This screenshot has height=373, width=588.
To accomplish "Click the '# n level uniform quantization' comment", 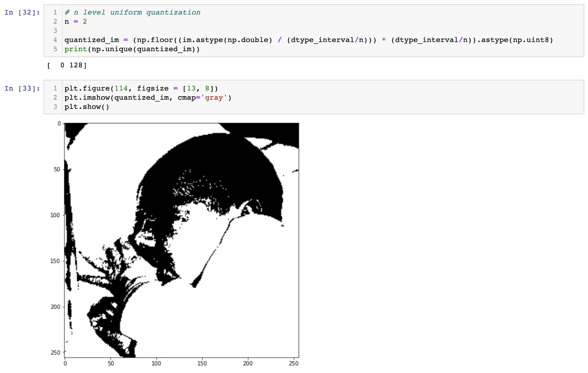I will 132,12.
